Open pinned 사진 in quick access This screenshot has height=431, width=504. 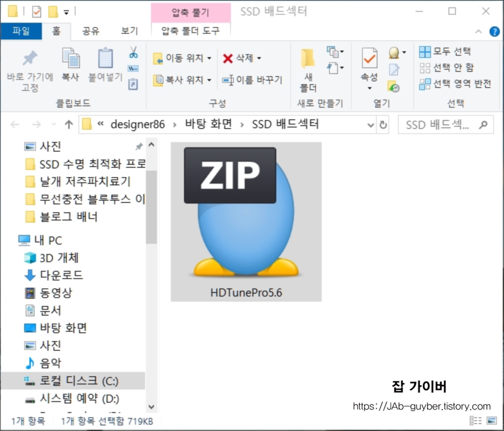[x=42, y=147]
